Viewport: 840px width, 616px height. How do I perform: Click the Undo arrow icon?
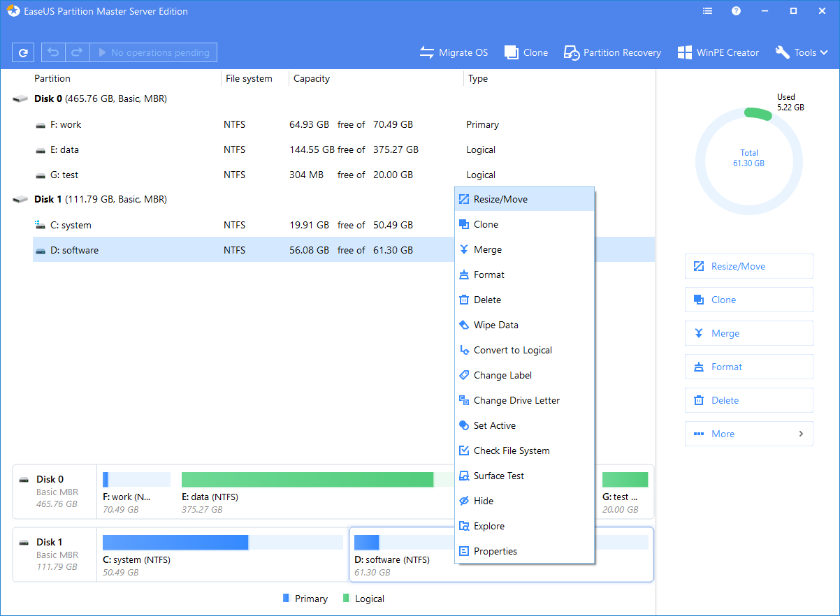pos(53,52)
